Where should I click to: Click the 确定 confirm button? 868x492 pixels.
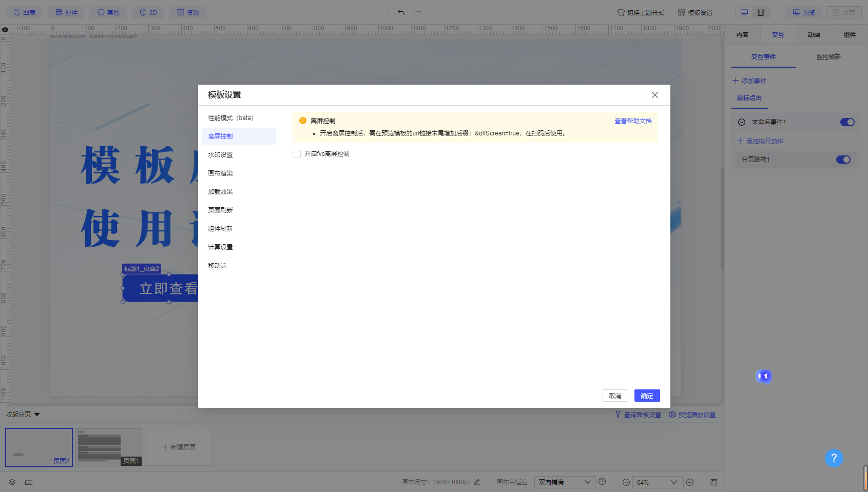(647, 396)
